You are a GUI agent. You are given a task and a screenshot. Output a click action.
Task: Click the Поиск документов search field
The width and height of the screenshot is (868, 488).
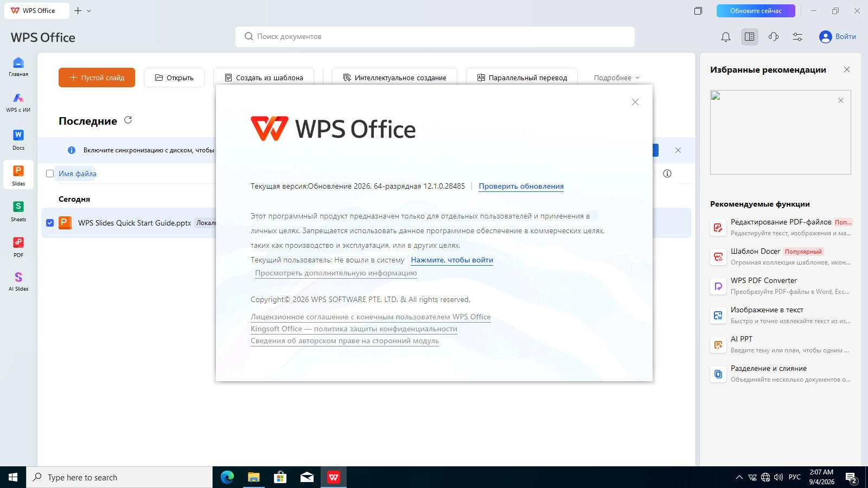tap(435, 37)
